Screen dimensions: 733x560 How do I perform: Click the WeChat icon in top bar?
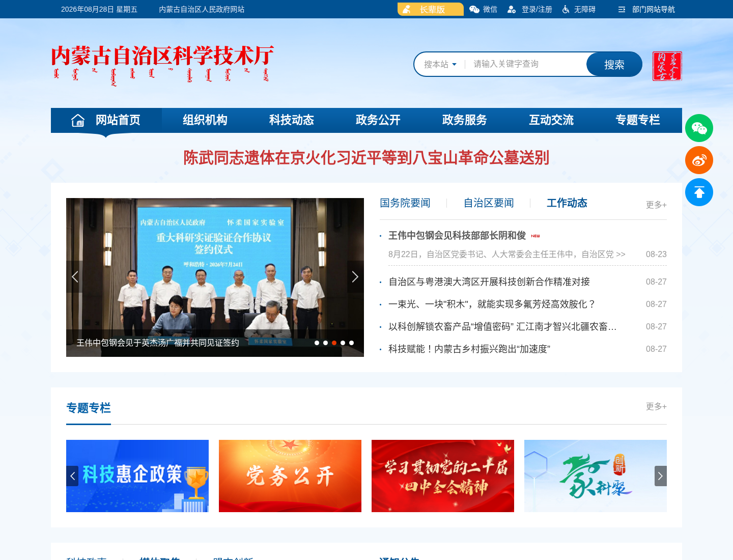[474, 9]
